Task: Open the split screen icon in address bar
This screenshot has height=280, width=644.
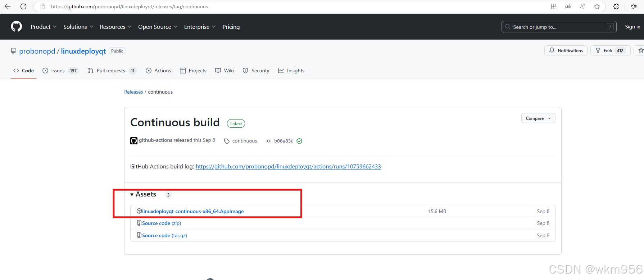Action: coord(554,6)
